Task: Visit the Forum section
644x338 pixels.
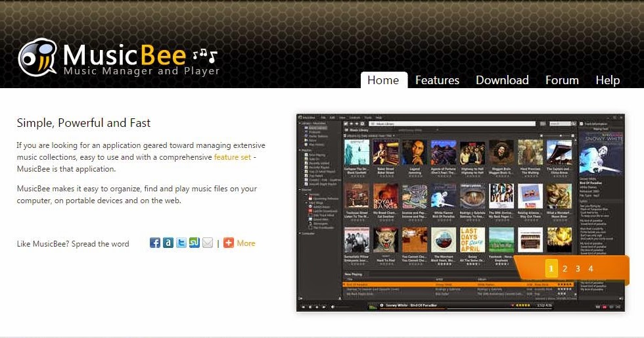Action: point(562,80)
